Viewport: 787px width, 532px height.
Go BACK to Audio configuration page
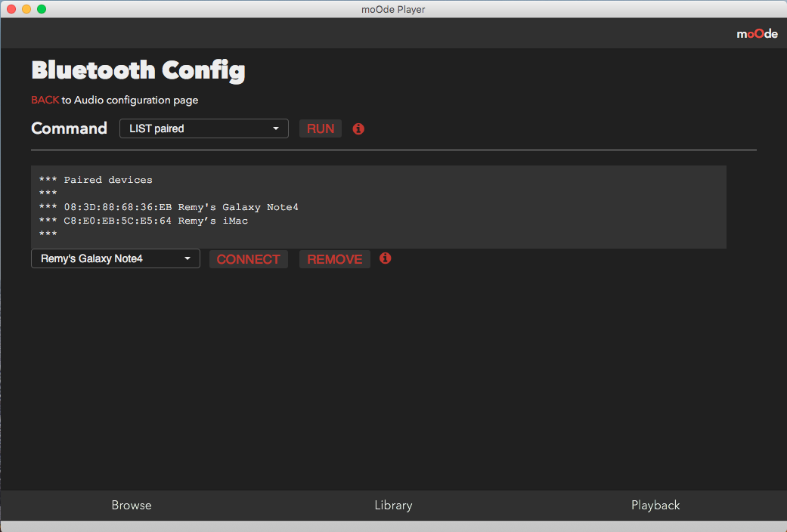pos(45,100)
